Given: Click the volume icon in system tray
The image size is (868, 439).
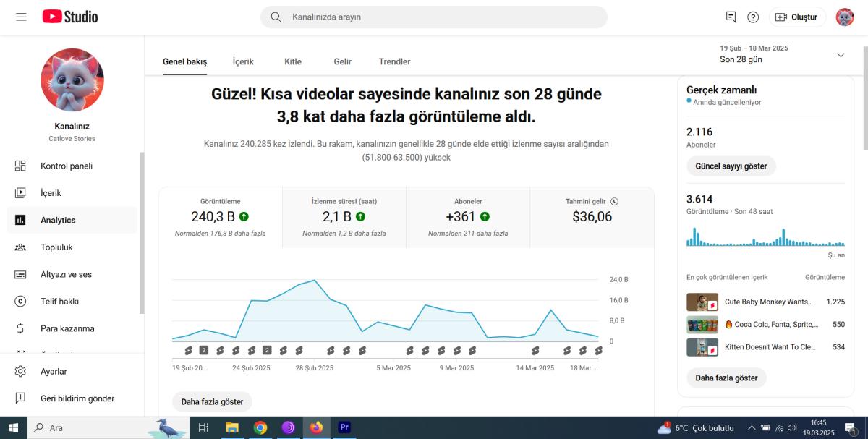Looking at the screenshot, I should click(x=791, y=427).
